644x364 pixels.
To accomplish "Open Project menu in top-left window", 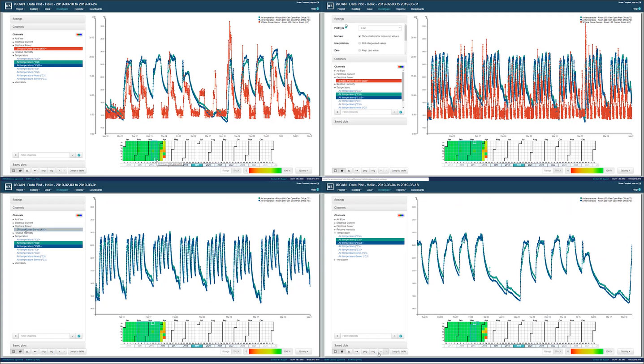I will point(20,9).
